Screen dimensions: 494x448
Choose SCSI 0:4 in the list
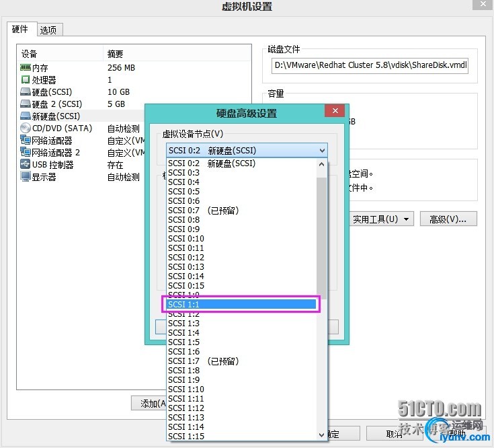coord(241,182)
